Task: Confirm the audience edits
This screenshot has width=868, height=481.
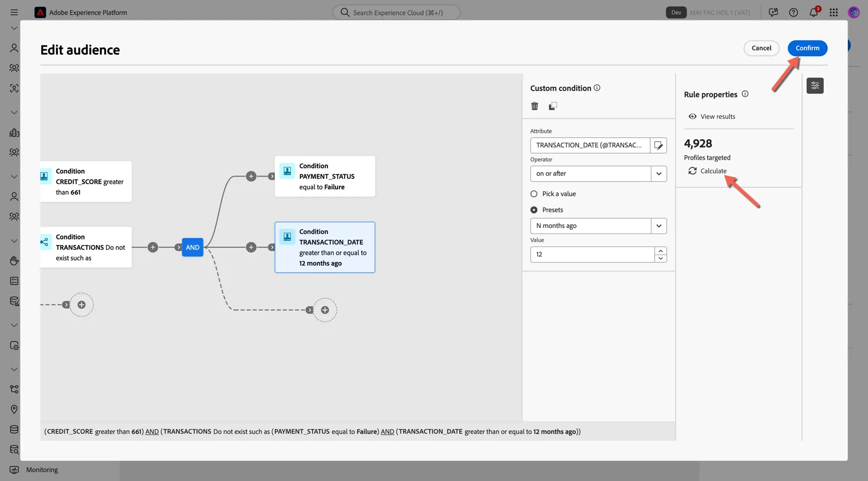Action: pos(807,48)
